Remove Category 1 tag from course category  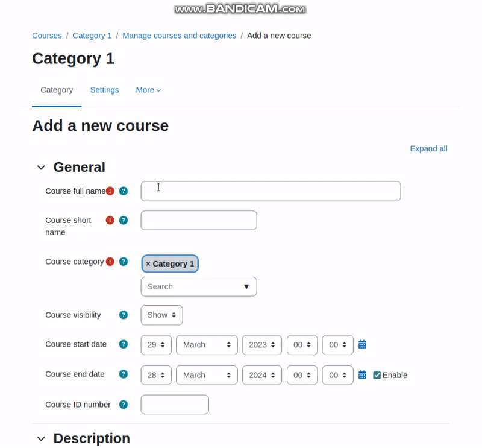[148, 263]
